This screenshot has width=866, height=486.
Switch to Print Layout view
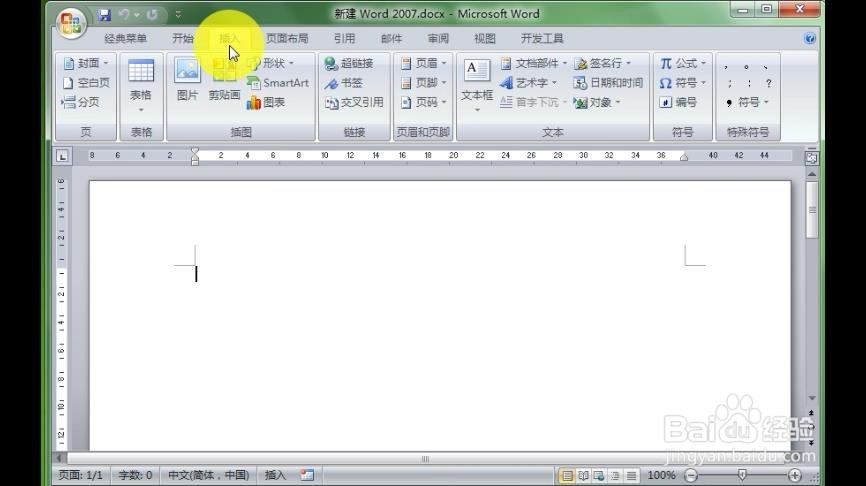(x=567, y=475)
